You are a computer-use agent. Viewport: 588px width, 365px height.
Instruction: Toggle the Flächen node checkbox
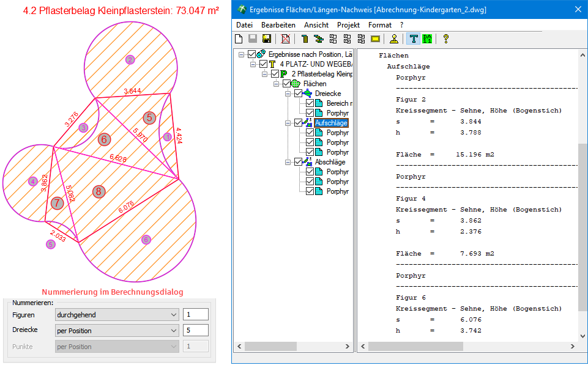pos(286,84)
